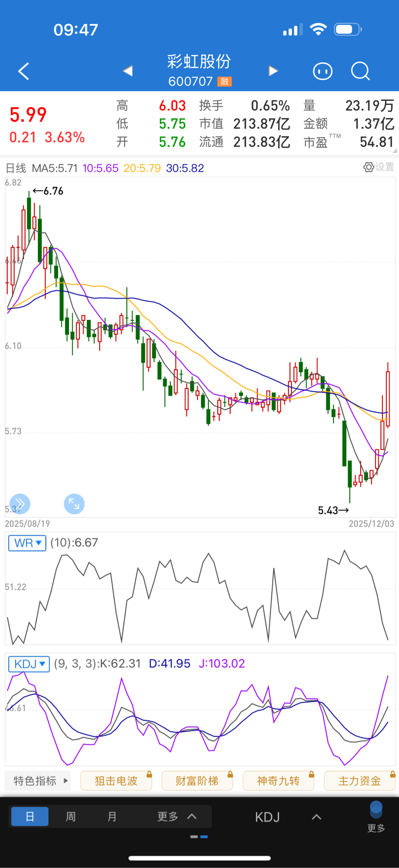
Task: Tap the blue 更多 icon bottom right
Action: [376, 817]
